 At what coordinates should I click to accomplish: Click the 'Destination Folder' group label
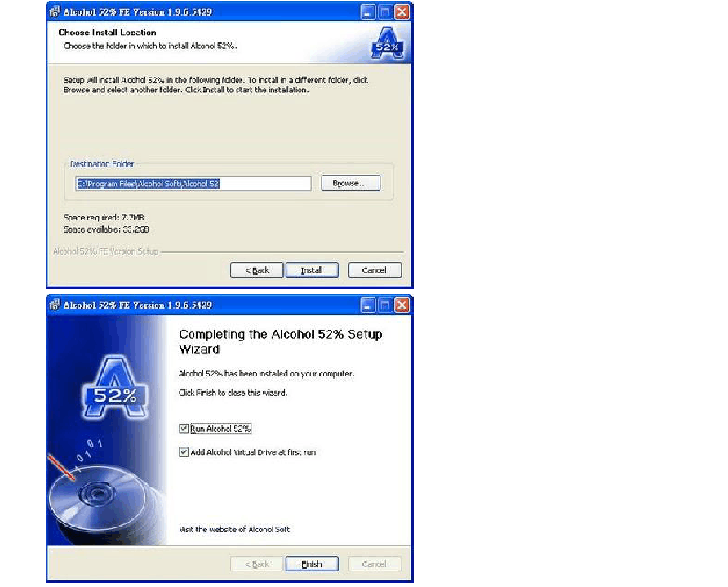coord(102,164)
